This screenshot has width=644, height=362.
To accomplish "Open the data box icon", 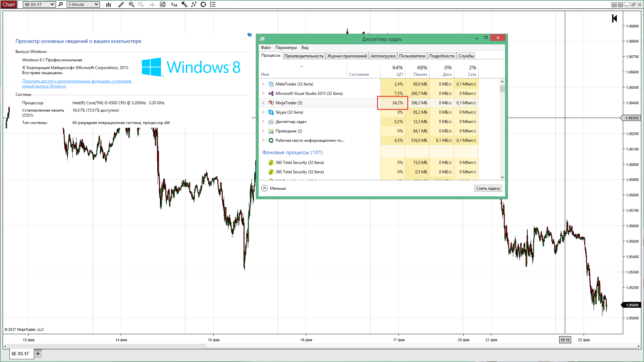I will click(x=163, y=4).
